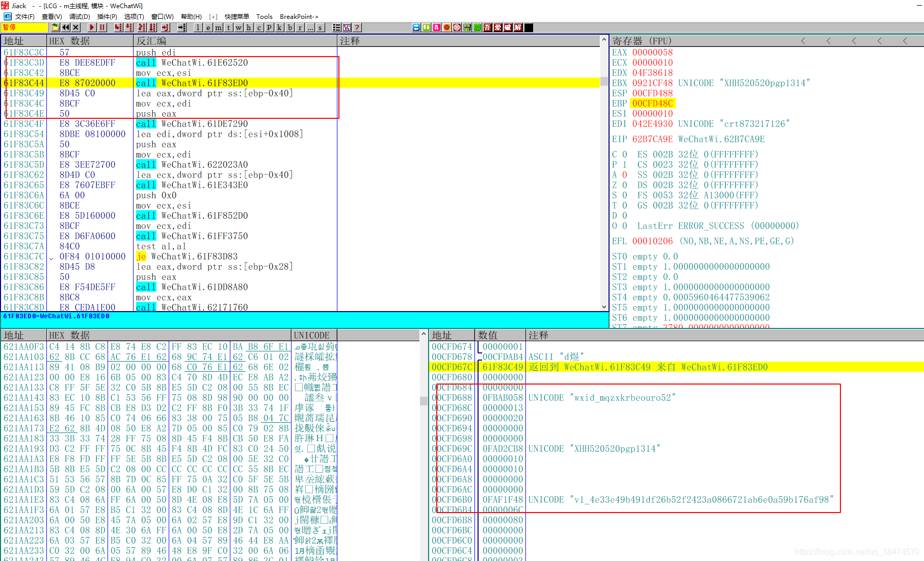The height and width of the screenshot is (561, 924).
Task: Open patches 'P' button
Action: pos(269,28)
